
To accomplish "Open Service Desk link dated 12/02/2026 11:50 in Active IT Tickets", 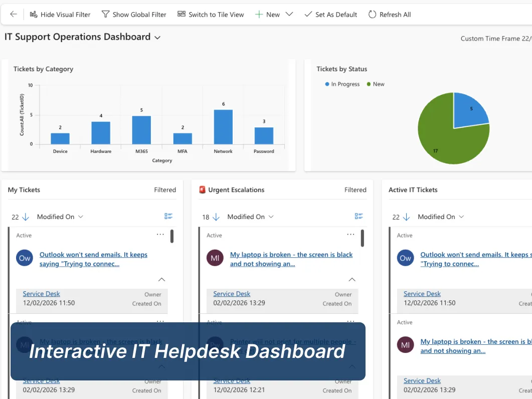I will click(422, 294).
